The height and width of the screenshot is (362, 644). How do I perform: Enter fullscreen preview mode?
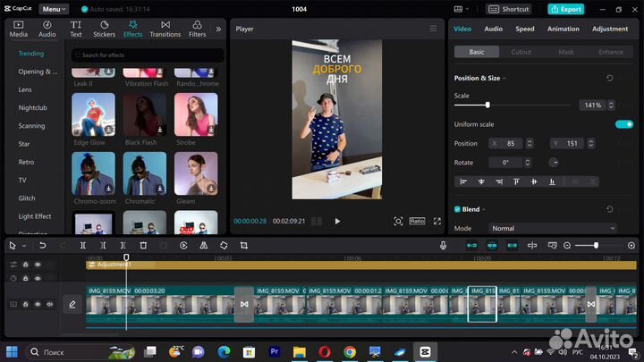[437, 222]
